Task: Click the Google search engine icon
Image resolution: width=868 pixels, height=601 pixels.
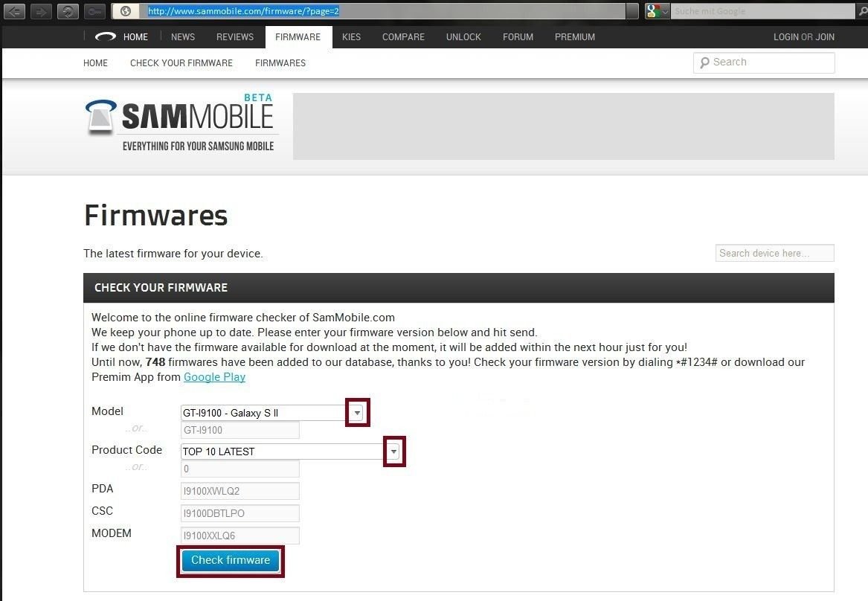Action: pyautogui.click(x=652, y=11)
